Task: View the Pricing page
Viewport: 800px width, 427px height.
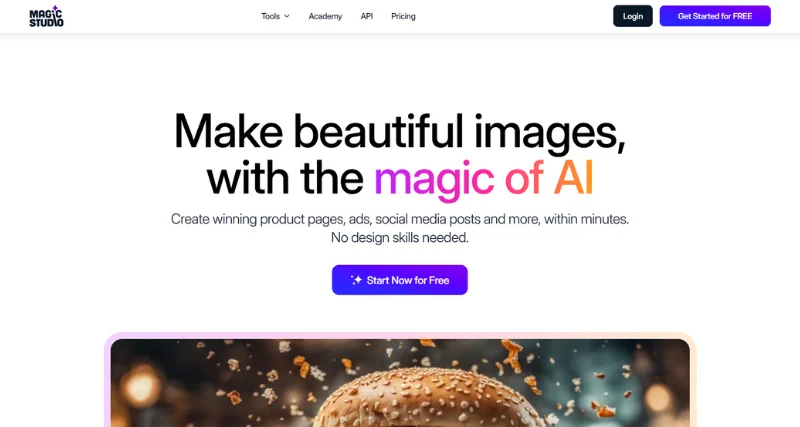Action: pos(403,16)
